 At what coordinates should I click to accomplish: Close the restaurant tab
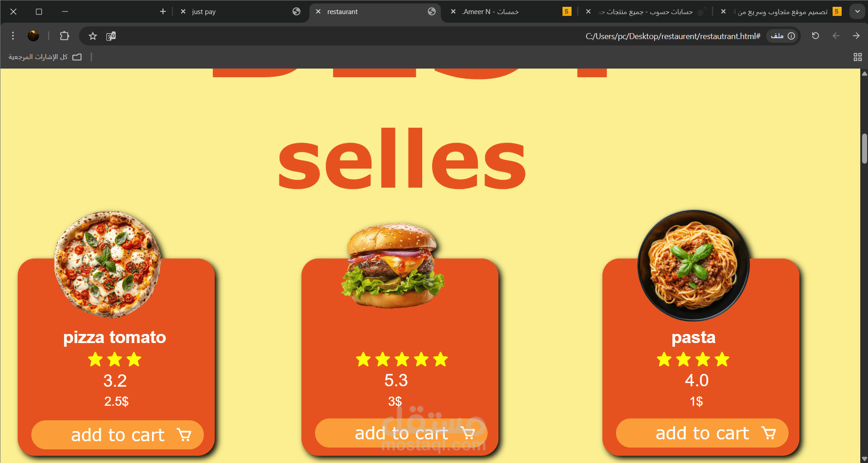[318, 11]
